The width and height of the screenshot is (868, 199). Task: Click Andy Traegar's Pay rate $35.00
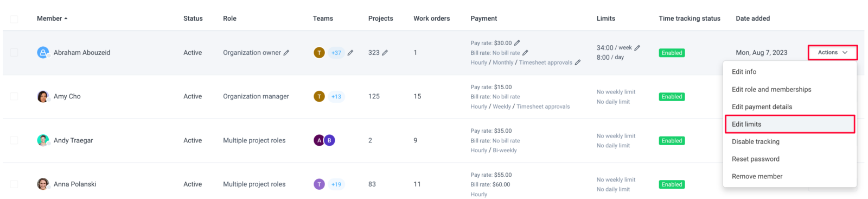(491, 131)
